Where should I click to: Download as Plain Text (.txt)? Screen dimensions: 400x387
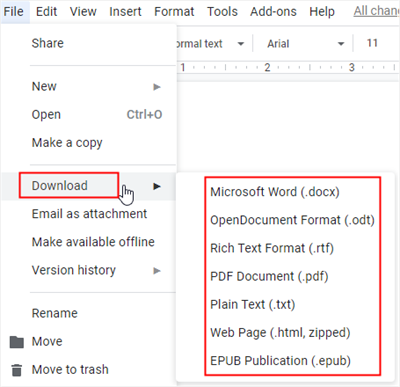coord(253,305)
